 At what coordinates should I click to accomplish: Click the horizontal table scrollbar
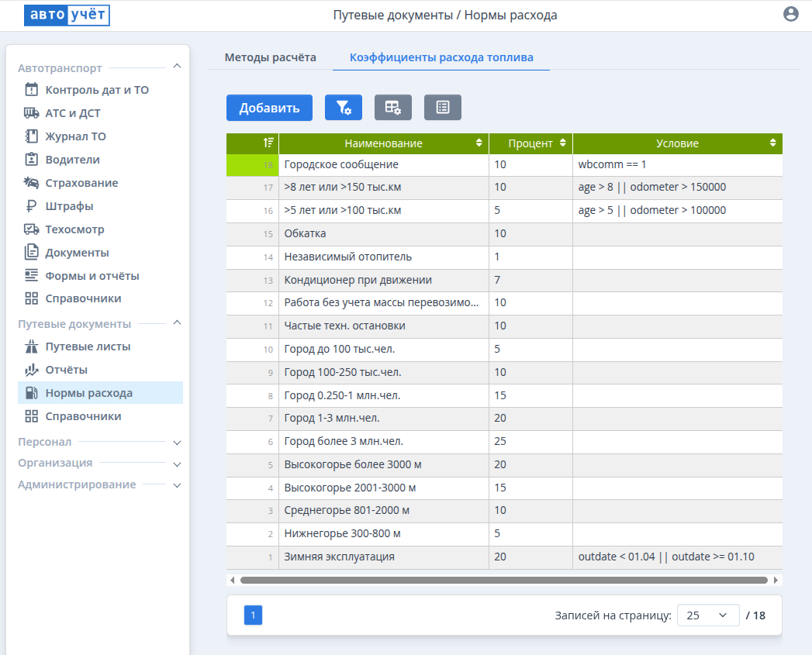(504, 580)
